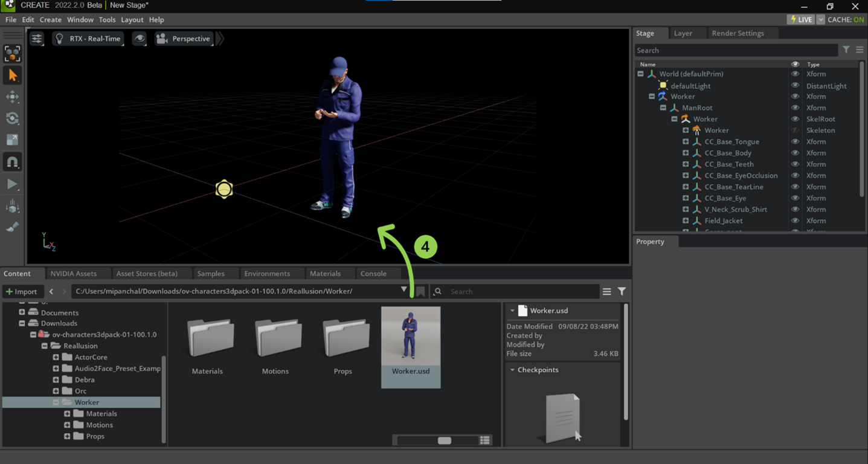868x464 pixels.
Task: Go forward in the Content browser
Action: tap(64, 291)
